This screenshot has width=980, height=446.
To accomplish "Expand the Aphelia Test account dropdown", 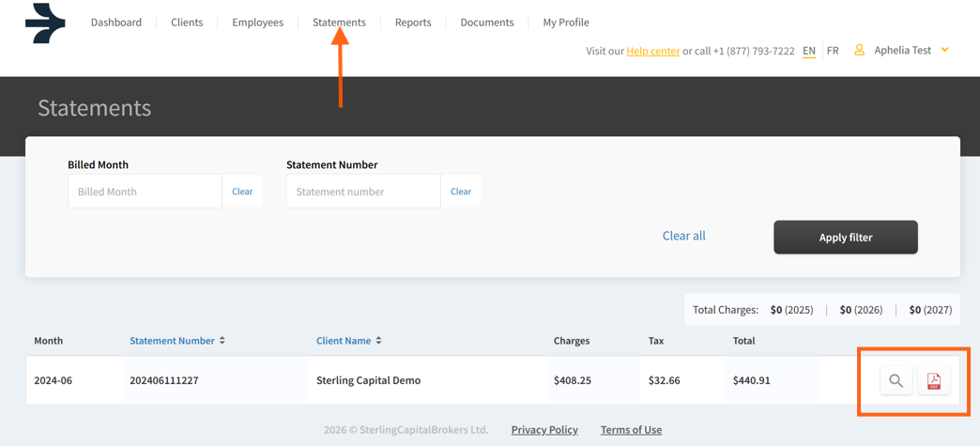I will point(944,51).
